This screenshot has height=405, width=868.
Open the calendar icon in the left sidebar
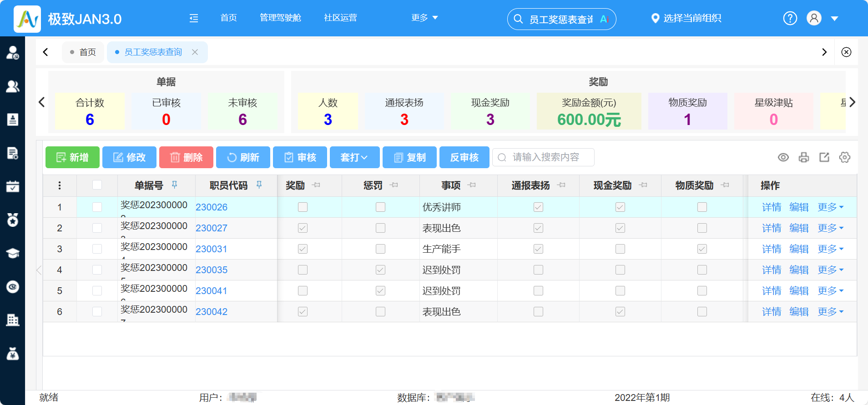click(x=13, y=186)
